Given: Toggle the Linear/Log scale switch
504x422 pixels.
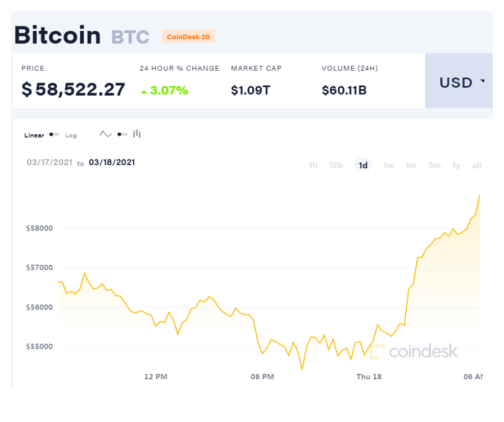Looking at the screenshot, I should point(54,134).
